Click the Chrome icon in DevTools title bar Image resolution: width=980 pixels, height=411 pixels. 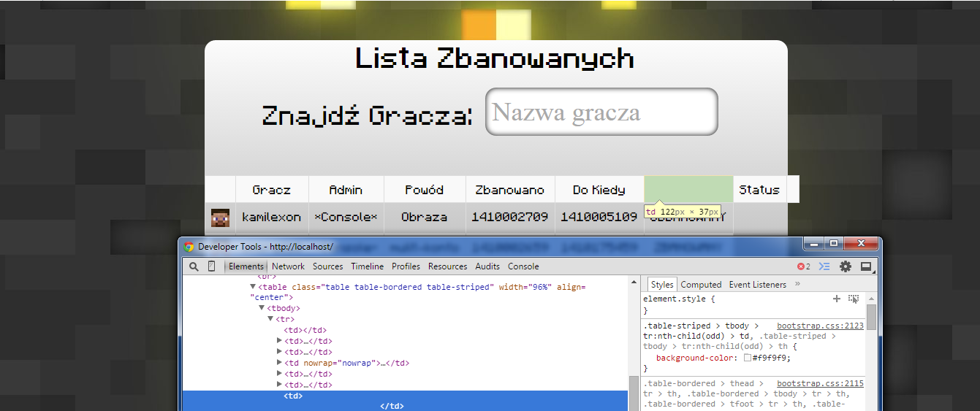click(x=189, y=247)
